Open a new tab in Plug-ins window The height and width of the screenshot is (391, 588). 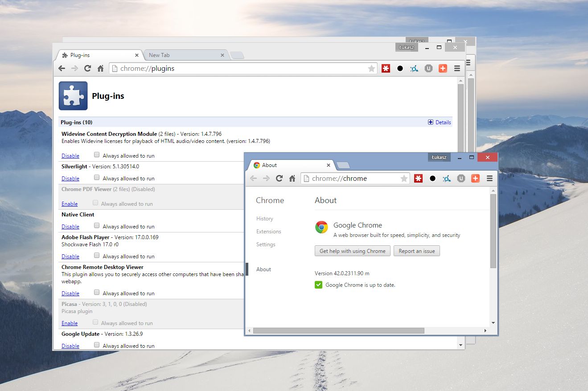point(237,56)
